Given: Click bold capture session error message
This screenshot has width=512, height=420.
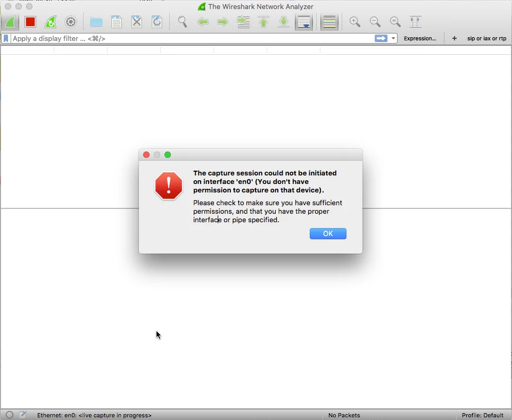Looking at the screenshot, I should pos(265,182).
